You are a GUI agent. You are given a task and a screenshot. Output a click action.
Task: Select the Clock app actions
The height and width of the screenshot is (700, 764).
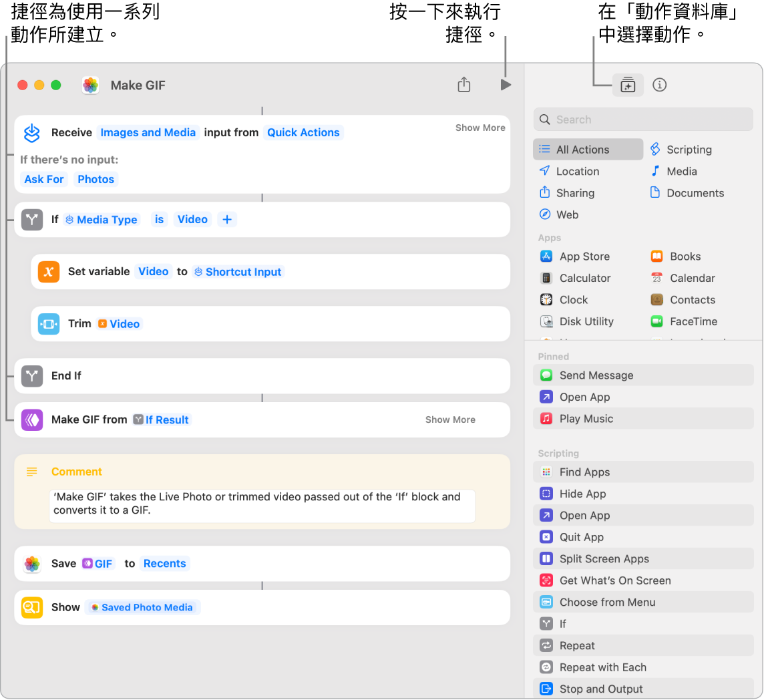573,299
